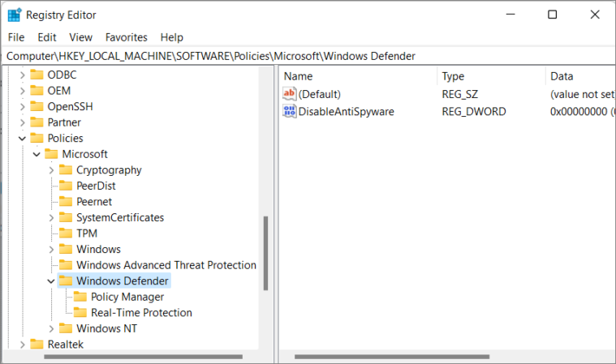The height and width of the screenshot is (364, 616).
Task: Click the REG_DWORD type cell
Action: pyautogui.click(x=474, y=111)
